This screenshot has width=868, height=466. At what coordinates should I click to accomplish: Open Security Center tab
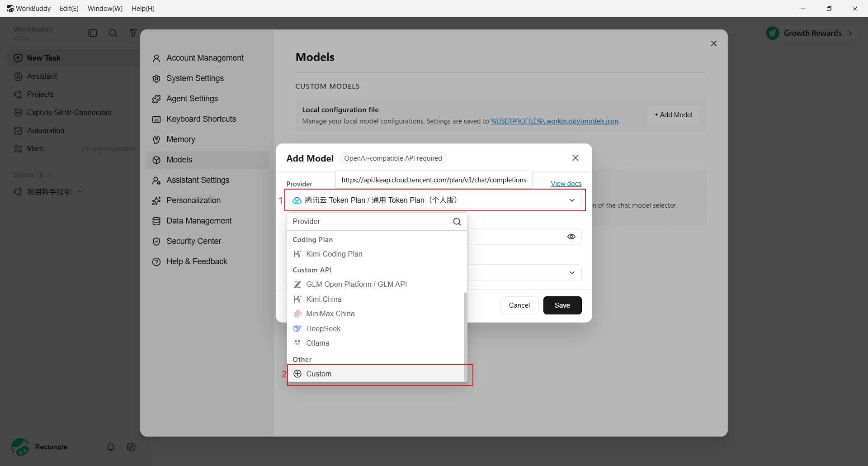[207, 241]
